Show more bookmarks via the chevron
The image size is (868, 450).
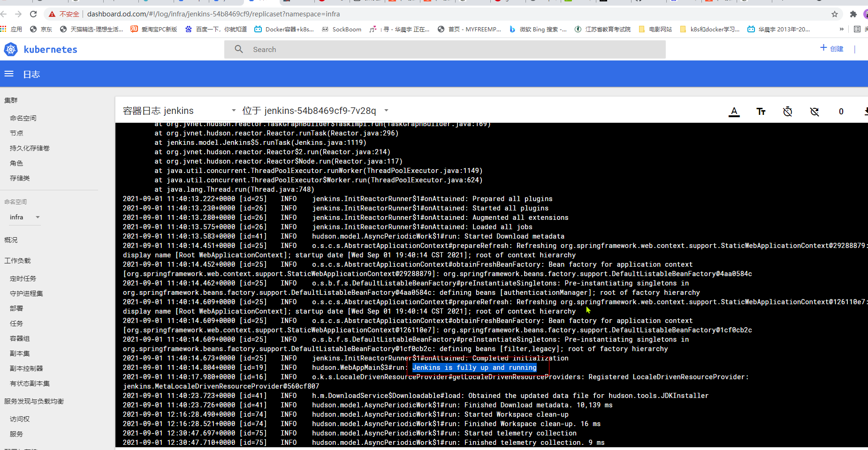[842, 29]
